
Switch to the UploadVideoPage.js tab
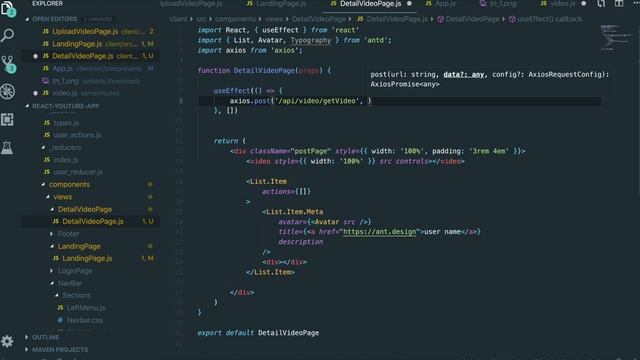click(x=191, y=4)
